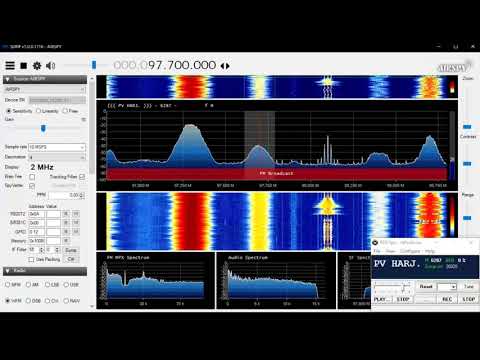Adjust the second IF Filter spinner
Screen dimensions: 480x360
57,250
